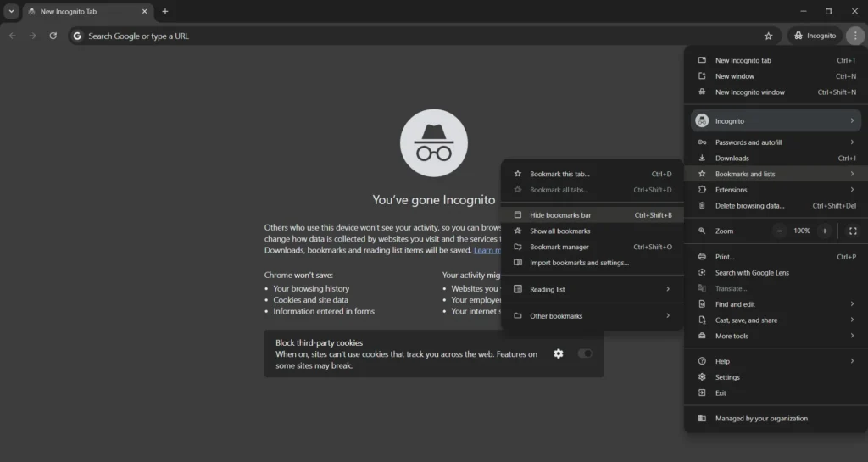Toggle Block third-party cookies switch

pyautogui.click(x=585, y=353)
